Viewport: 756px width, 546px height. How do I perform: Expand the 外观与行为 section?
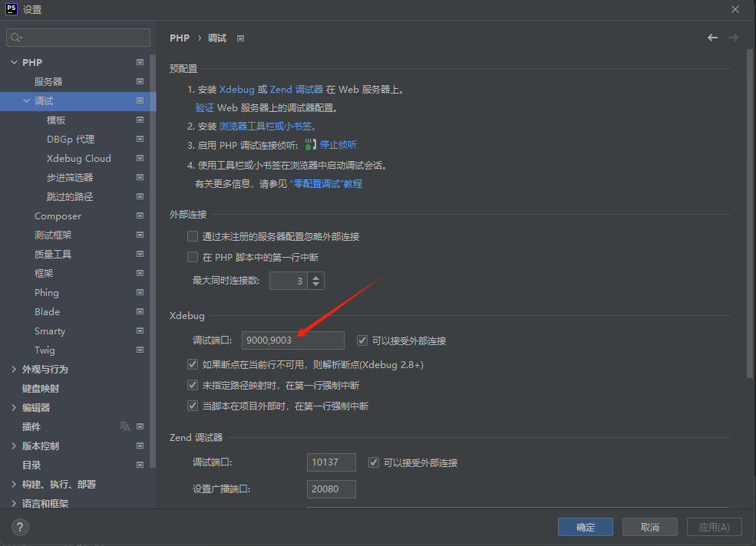coord(14,369)
